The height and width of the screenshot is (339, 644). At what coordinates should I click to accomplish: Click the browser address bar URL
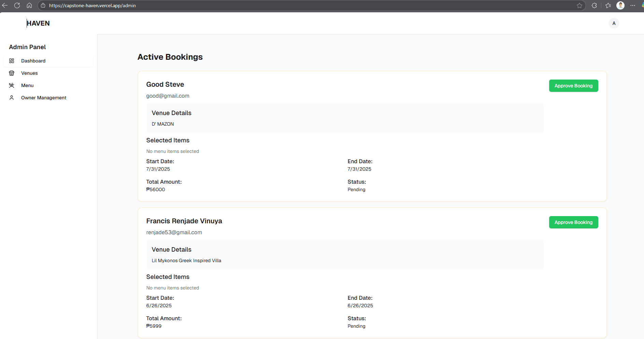click(92, 5)
